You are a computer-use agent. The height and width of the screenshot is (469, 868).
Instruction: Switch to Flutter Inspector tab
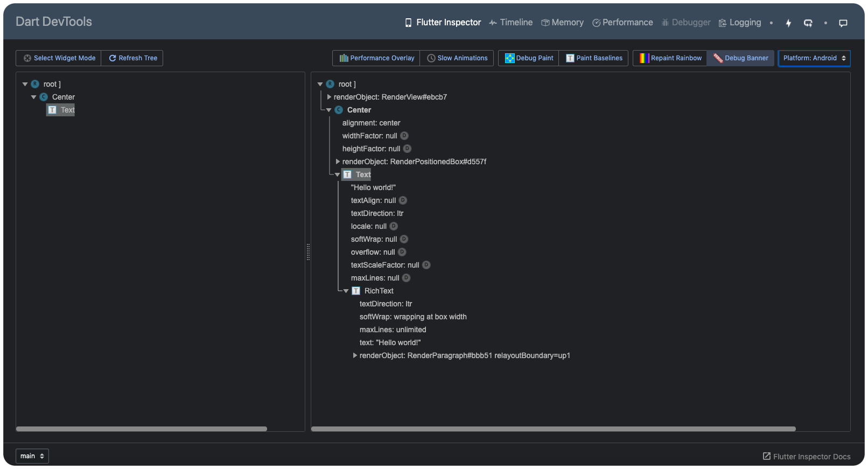(443, 23)
